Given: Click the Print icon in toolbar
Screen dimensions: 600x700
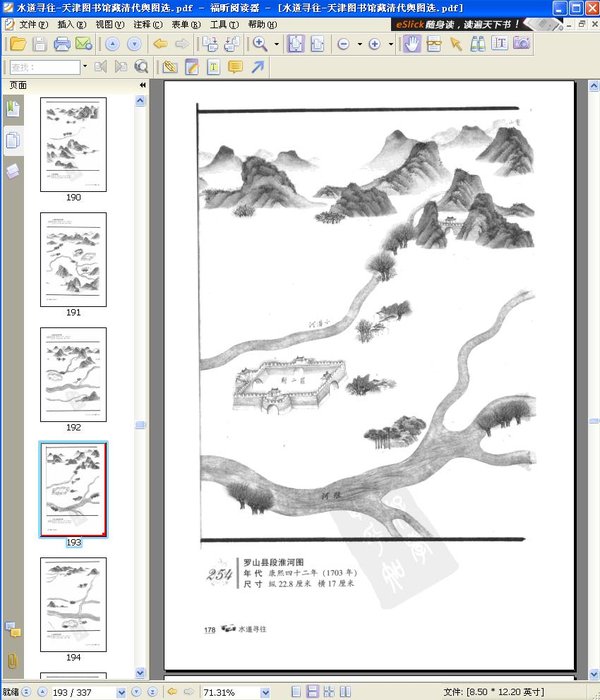Looking at the screenshot, I should (62, 44).
